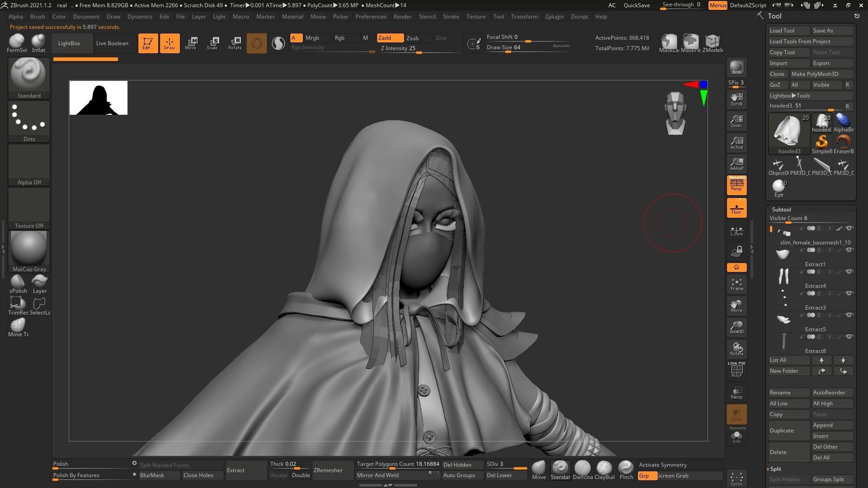Toggle PolyF line fill display
This screenshot has height=488, width=868.
[736, 370]
